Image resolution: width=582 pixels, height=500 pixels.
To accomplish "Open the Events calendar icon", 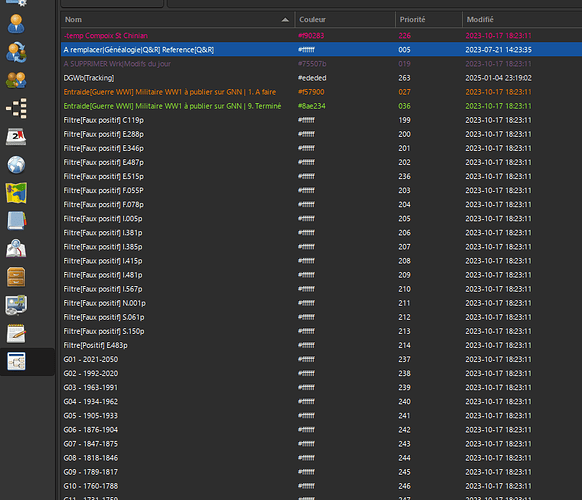I will [x=16, y=137].
